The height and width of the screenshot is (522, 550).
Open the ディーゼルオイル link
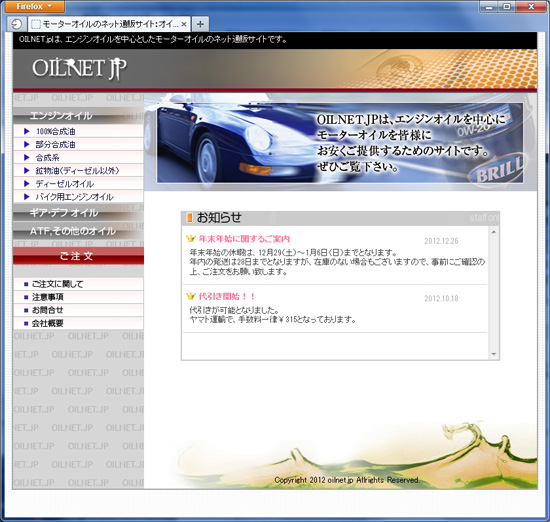[65, 184]
